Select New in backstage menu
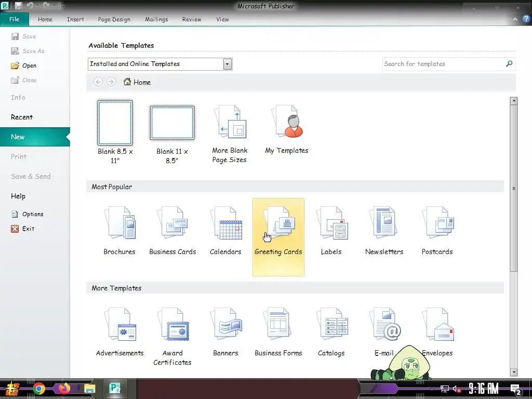The image size is (532, 399). [x=35, y=137]
